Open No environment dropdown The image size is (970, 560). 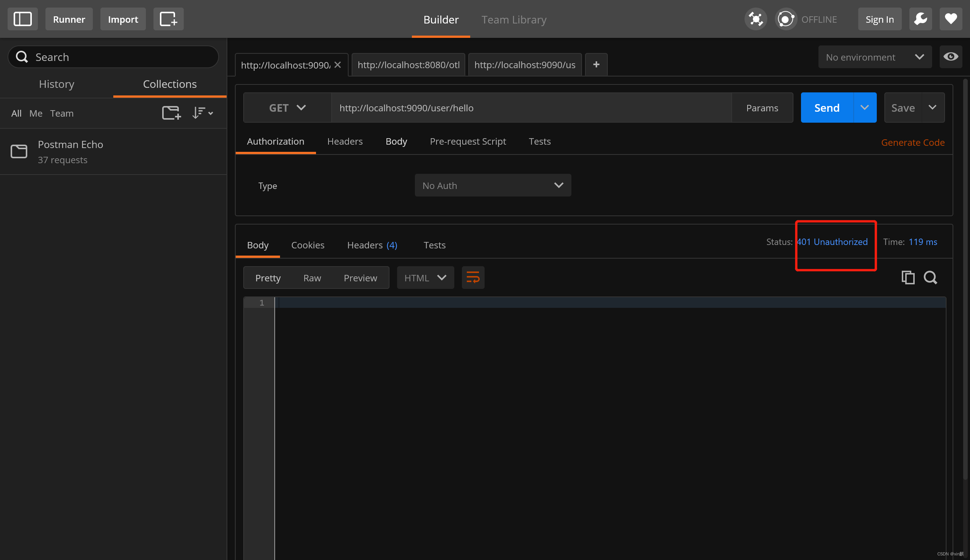click(x=875, y=57)
